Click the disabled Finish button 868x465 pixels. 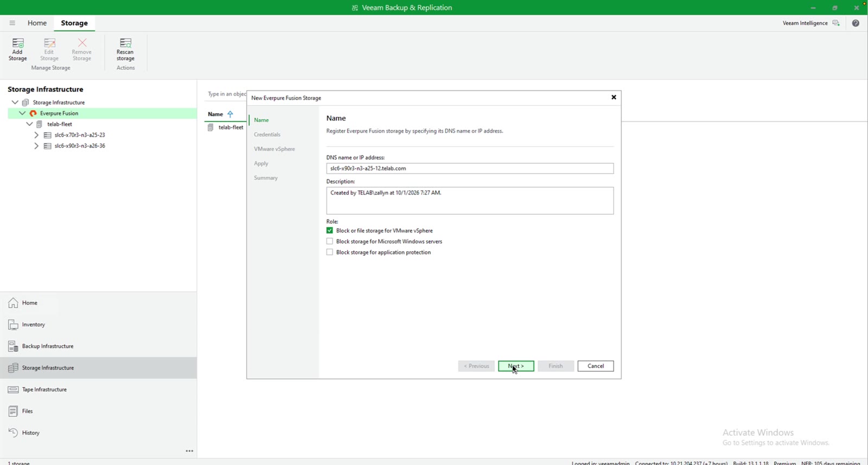point(556,366)
